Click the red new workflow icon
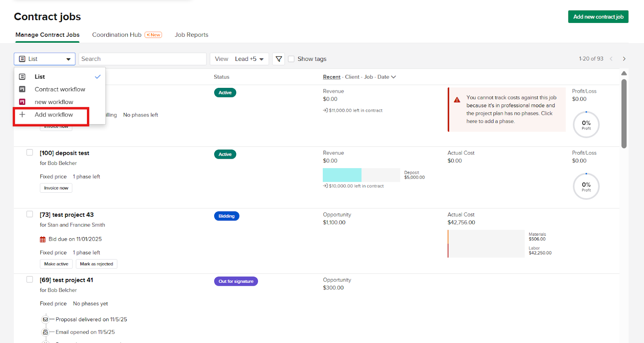The width and height of the screenshot is (644, 343). 23,102
